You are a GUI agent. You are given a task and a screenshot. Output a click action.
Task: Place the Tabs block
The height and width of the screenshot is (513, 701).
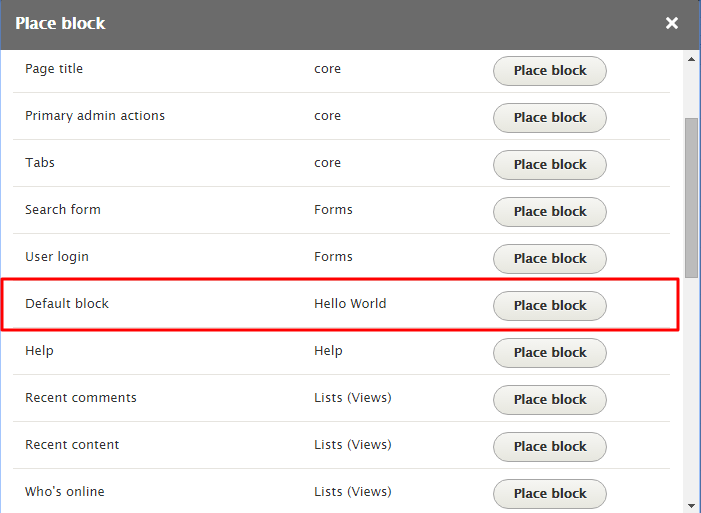[550, 165]
